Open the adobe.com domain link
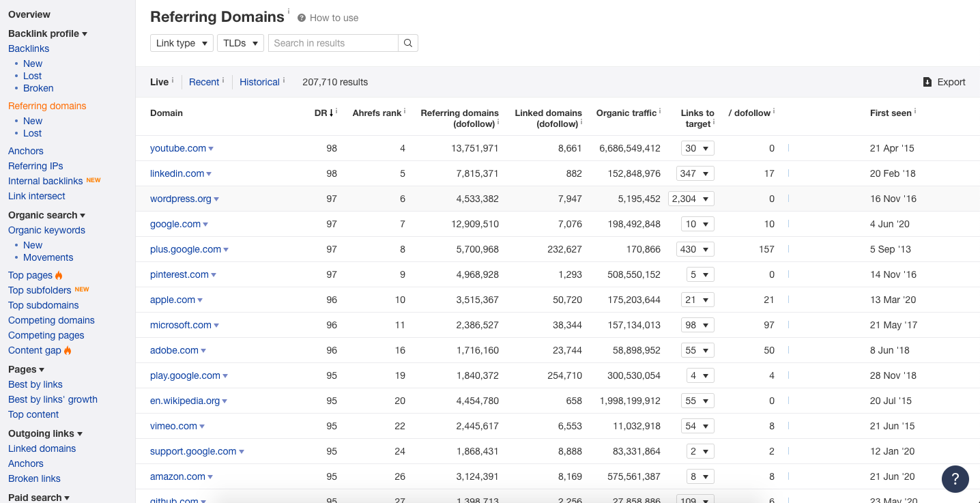This screenshot has height=503, width=980. pyautogui.click(x=174, y=350)
